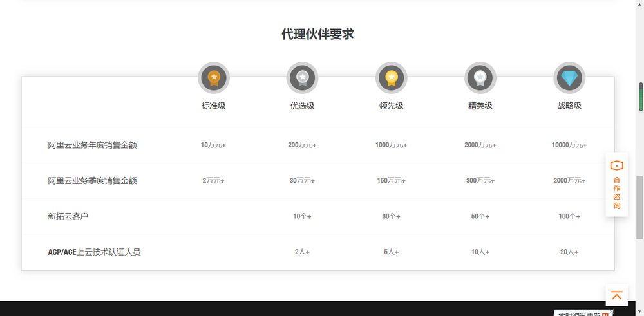Image resolution: width=644 pixels, height=316 pixels.
Task: Click the bronze medal icon for 标准级
Action: click(214, 78)
